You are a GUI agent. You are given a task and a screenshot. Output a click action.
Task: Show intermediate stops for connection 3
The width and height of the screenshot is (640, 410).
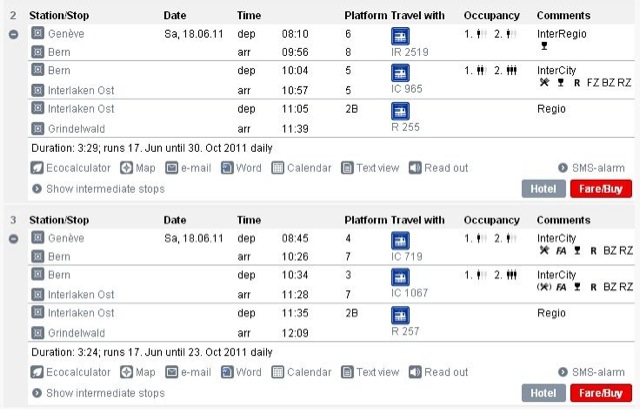98,393
